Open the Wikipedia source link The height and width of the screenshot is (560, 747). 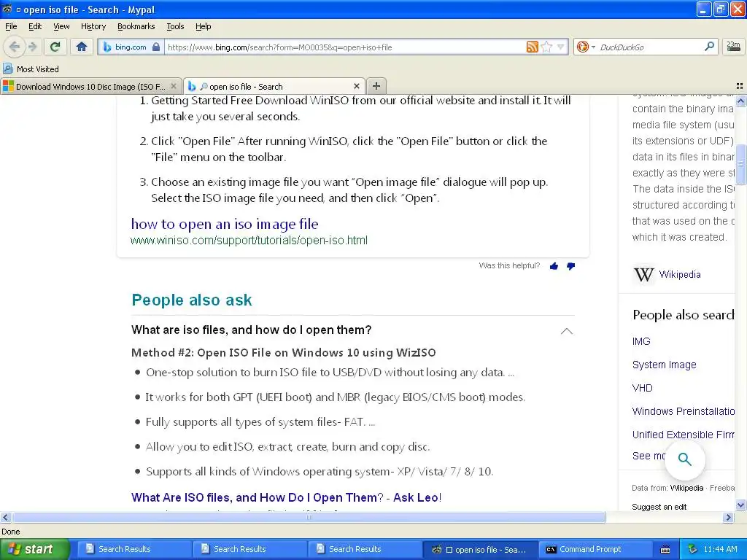[679, 274]
